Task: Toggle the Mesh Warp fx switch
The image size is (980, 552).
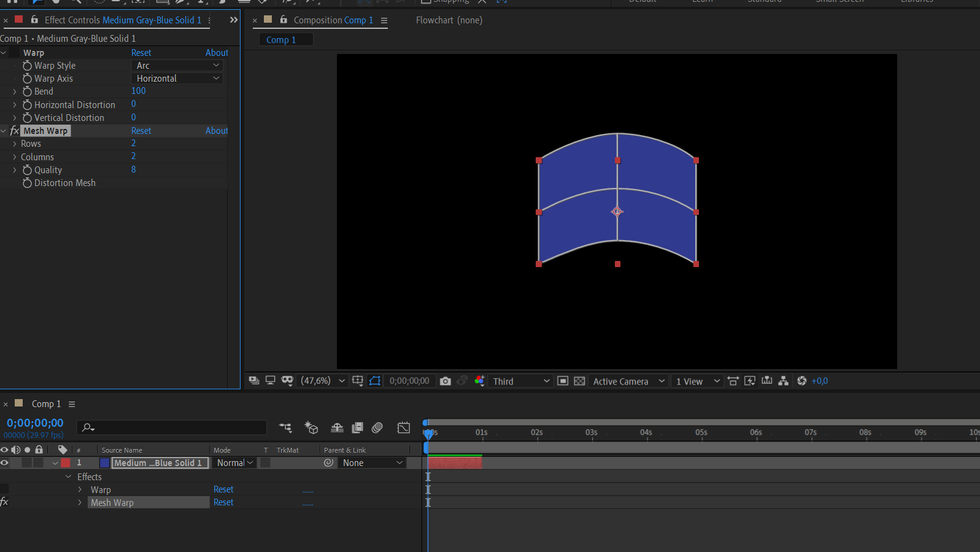Action: tap(15, 131)
